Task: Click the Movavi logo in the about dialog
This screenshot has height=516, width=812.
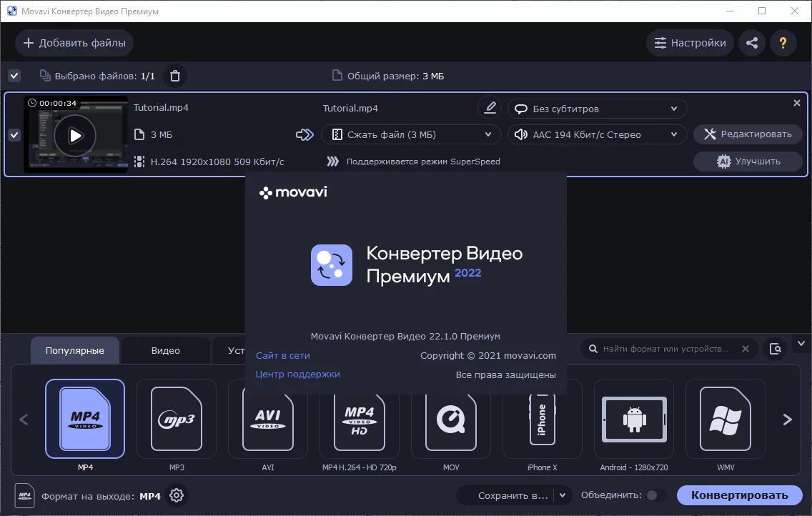Action: (293, 192)
